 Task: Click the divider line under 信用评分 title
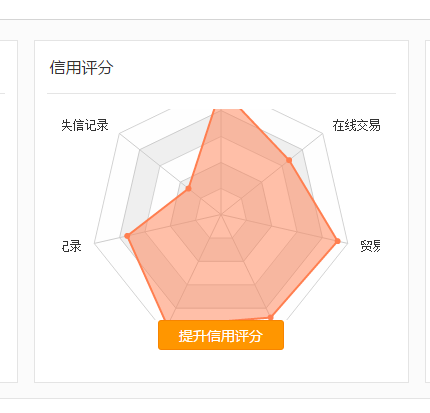pyautogui.click(x=221, y=94)
